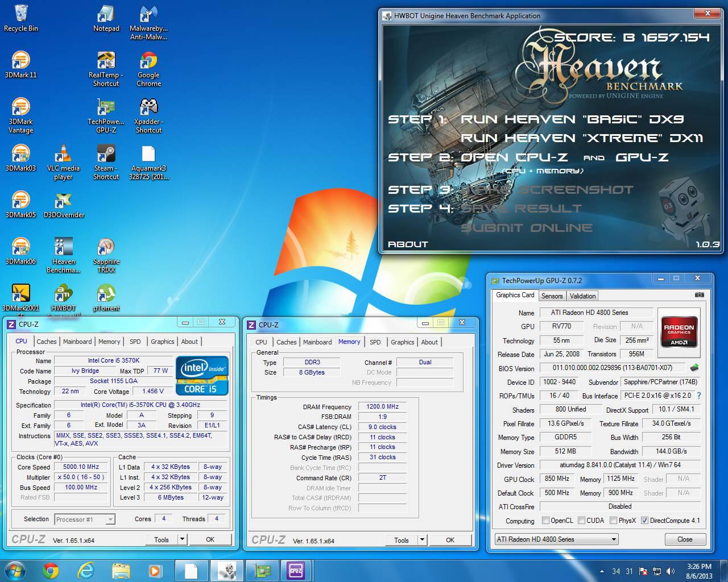This screenshot has height=582, width=728.
Task: Select the 3DMark05 desktop icon
Action: (21, 205)
